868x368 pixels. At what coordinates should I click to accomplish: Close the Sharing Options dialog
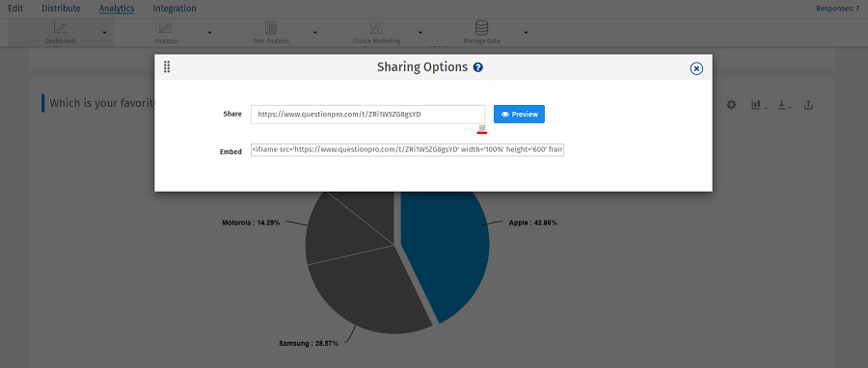click(x=696, y=68)
